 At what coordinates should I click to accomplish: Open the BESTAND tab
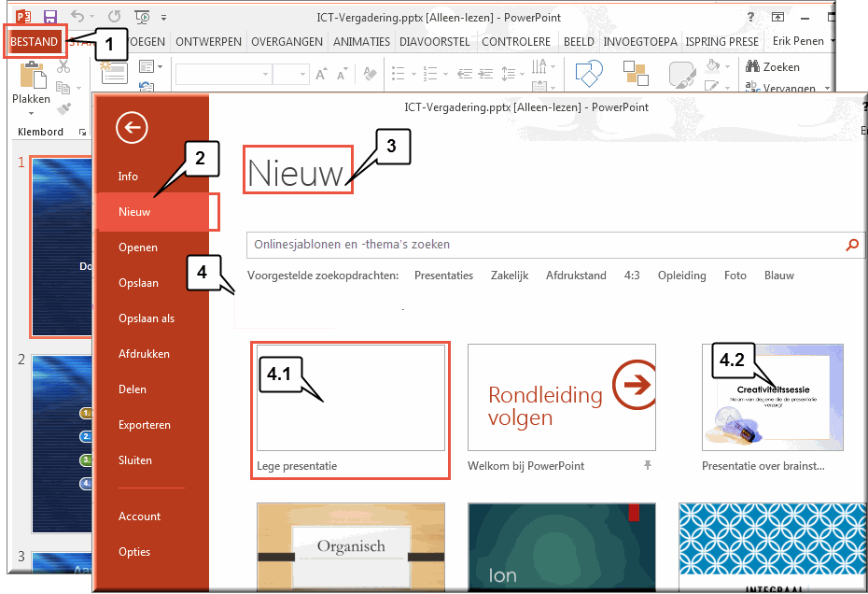[35, 41]
